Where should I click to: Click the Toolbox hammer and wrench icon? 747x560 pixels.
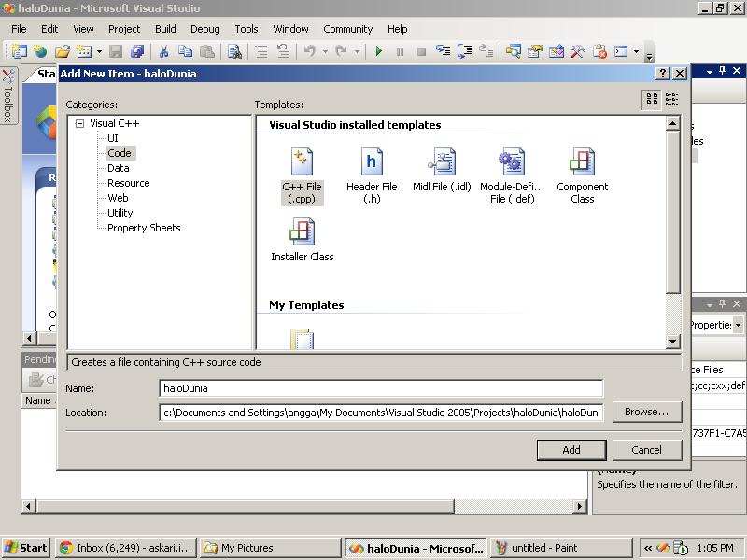coord(577,51)
